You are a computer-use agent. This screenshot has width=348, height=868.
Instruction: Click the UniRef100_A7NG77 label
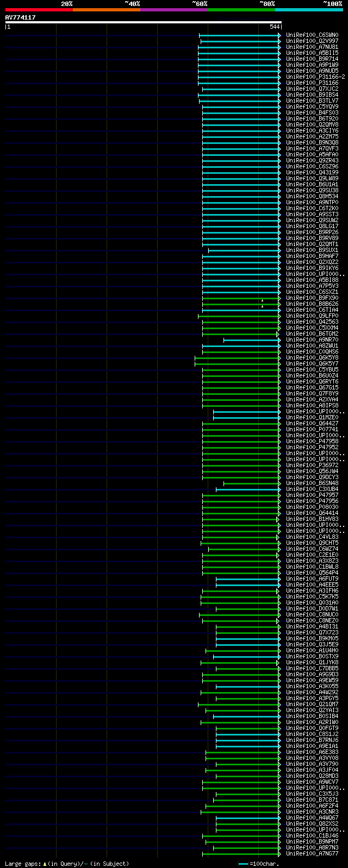coord(312,854)
